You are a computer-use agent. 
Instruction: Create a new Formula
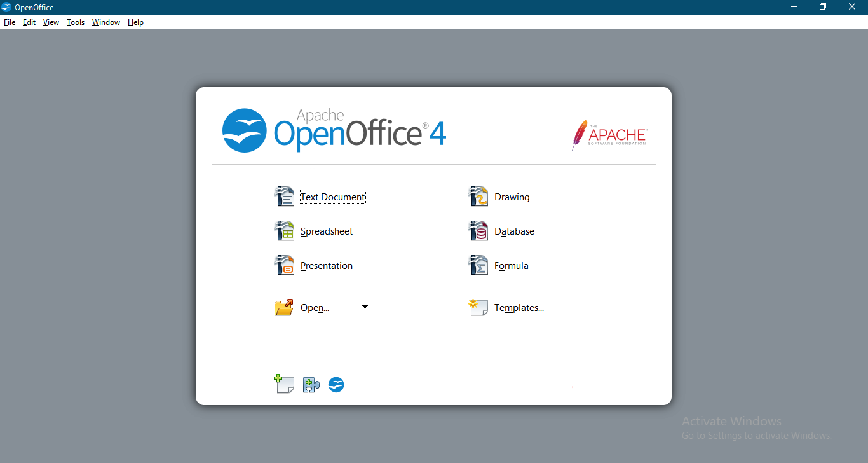512,266
